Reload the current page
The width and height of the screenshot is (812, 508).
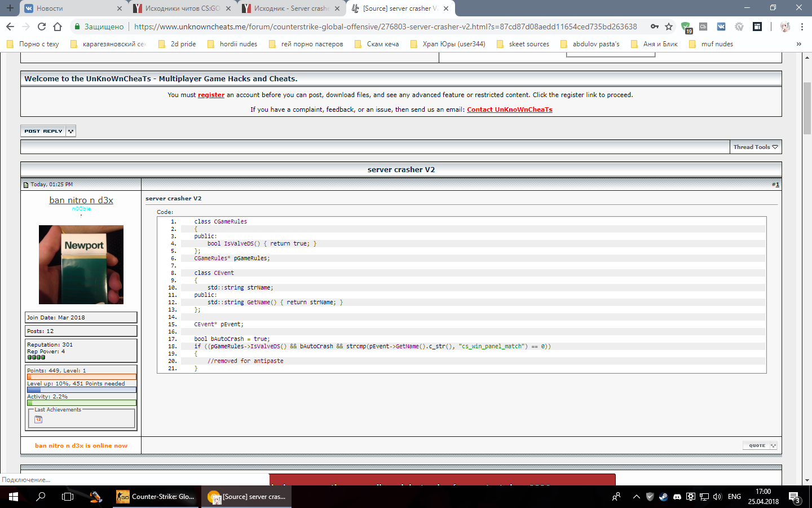pos(42,27)
